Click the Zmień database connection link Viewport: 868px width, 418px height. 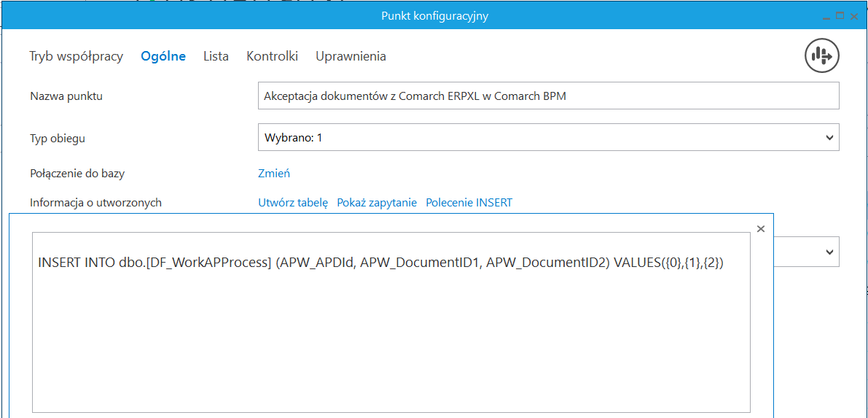tap(274, 174)
